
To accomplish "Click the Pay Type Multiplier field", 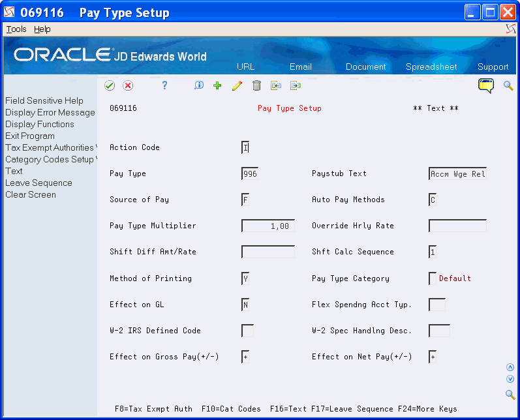I will coord(268,226).
